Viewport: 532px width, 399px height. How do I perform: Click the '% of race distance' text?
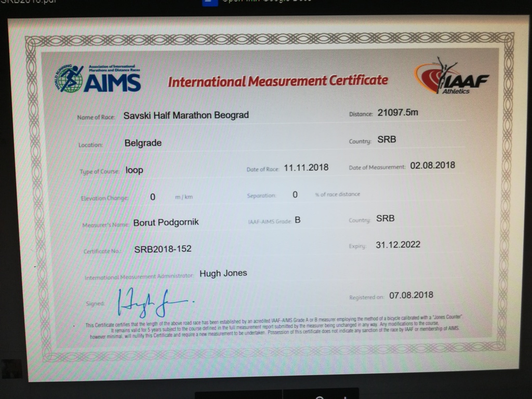(x=338, y=194)
